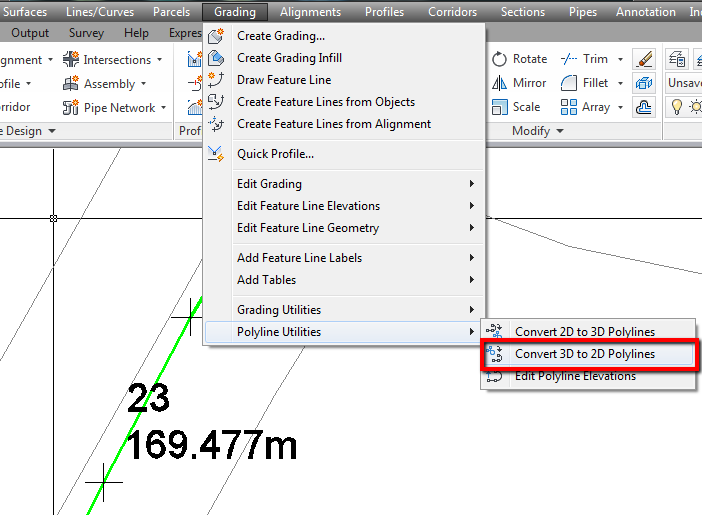Click the Scale tool icon
This screenshot has height=515, width=702.
point(499,107)
